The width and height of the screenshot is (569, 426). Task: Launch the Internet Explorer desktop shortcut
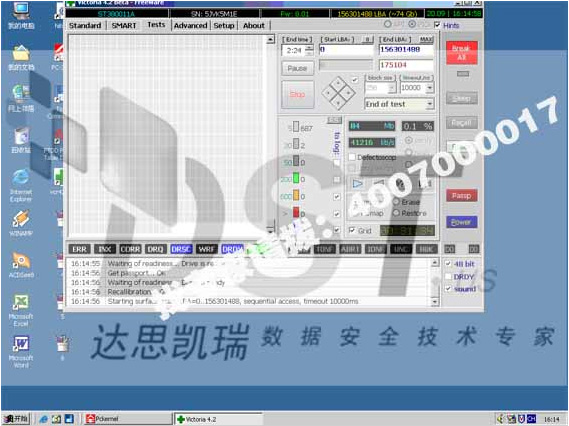pyautogui.click(x=21, y=185)
